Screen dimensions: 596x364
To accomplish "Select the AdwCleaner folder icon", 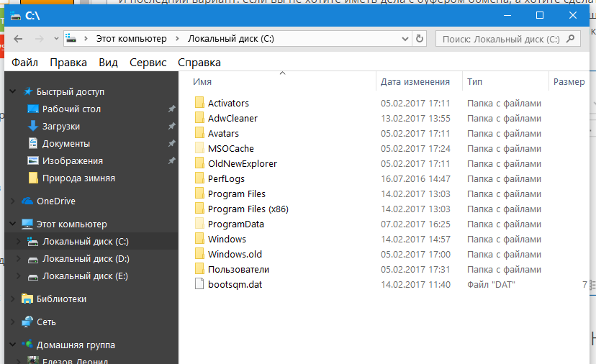I will tap(199, 118).
